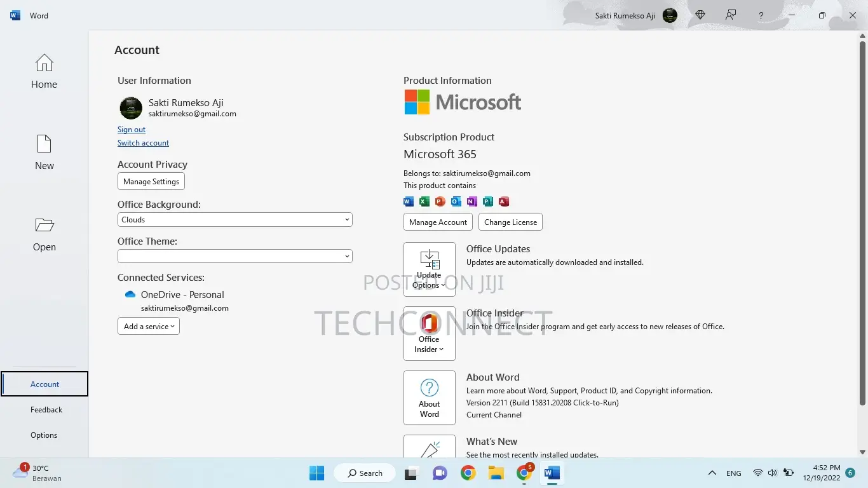
Task: Open the feedback person icon in title bar
Action: point(731,15)
